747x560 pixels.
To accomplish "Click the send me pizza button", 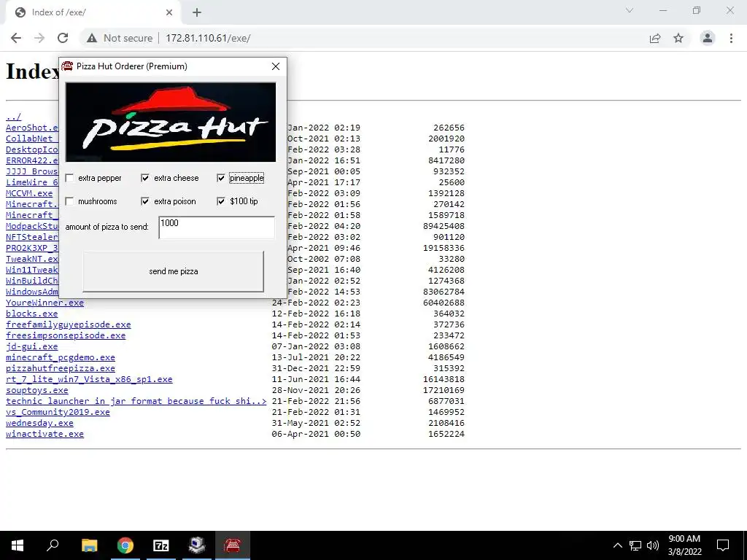I will 174,271.
